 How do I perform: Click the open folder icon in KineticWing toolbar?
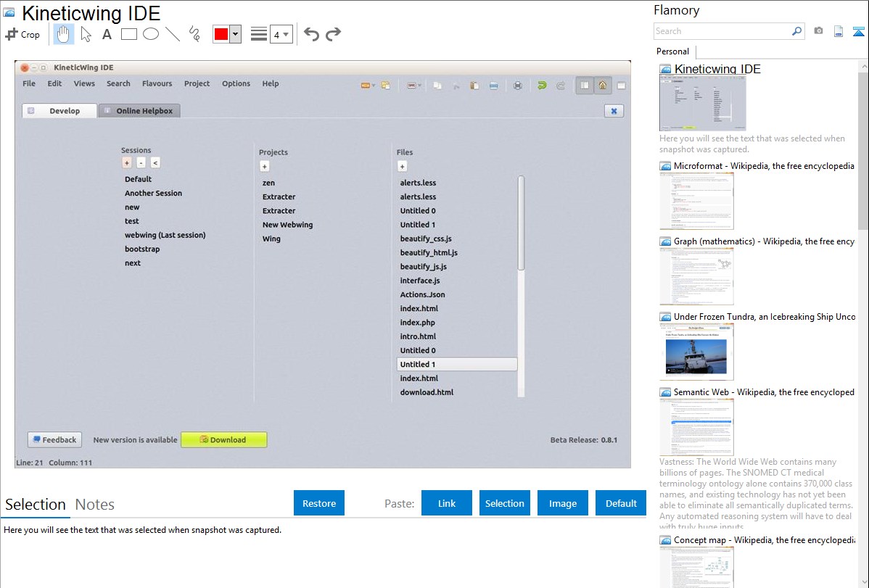[x=386, y=86]
